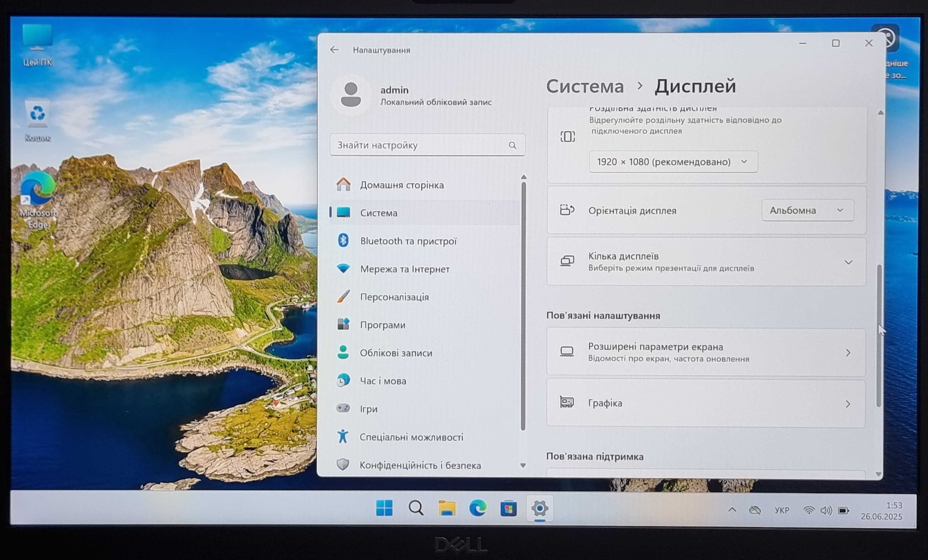Open Bluetooth та пристрої
Viewport: 928px width, 560px height.
click(425, 241)
